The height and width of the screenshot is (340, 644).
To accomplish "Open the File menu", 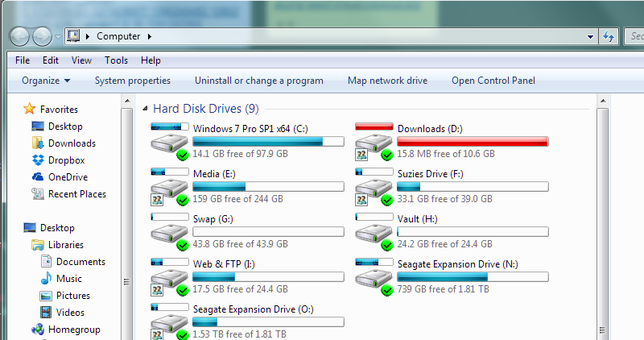I will tap(23, 60).
